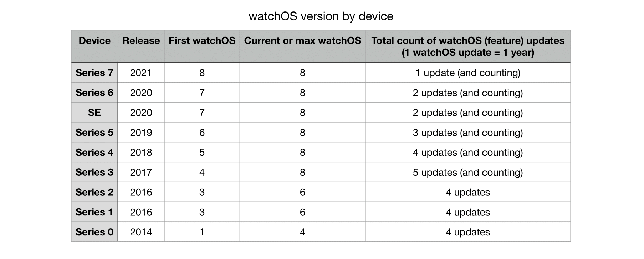Image resolution: width=644 pixels, height=259 pixels.
Task: Select the 'Series 6' row label
Action: (x=94, y=93)
